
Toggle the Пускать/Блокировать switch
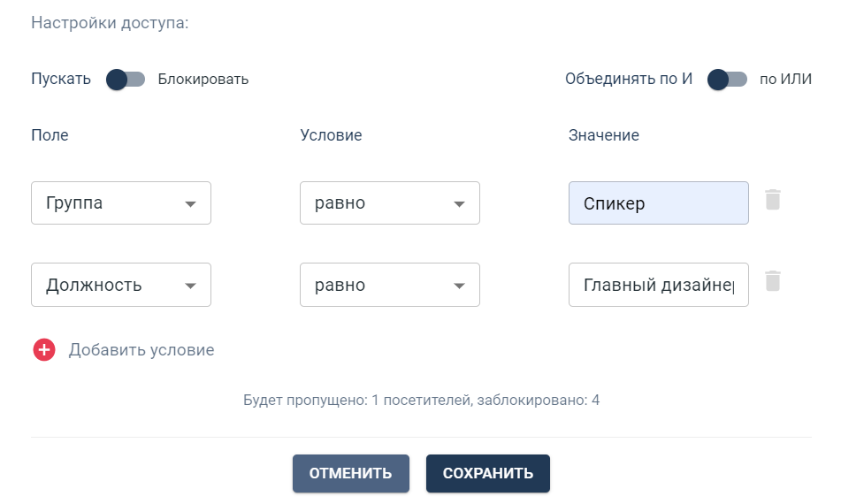[125, 80]
